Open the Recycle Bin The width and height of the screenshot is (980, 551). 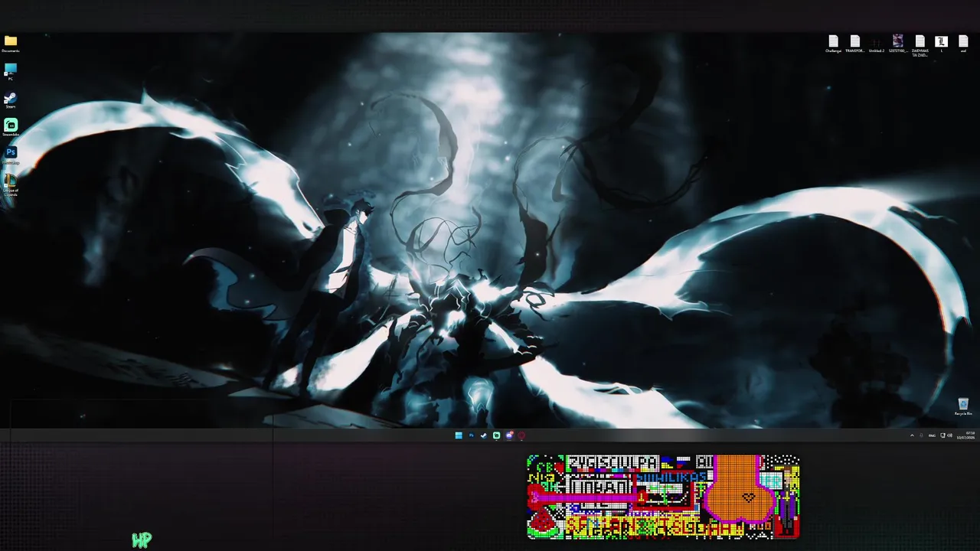click(x=963, y=406)
